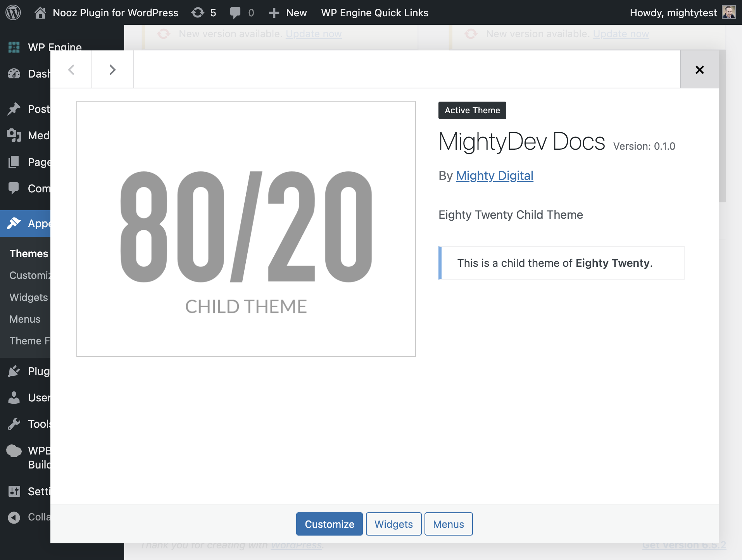This screenshot has height=560, width=742.
Task: Open the Customize submenu item in sidebar
Action: point(30,275)
